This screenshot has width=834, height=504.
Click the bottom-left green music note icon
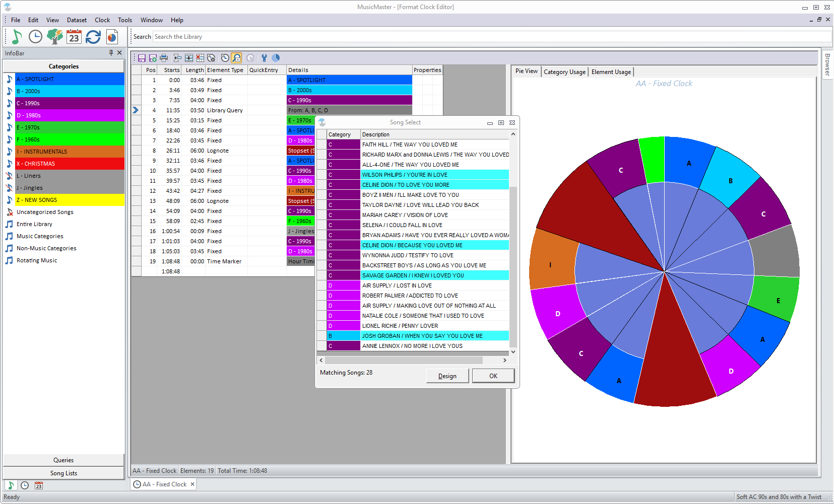click(x=11, y=485)
